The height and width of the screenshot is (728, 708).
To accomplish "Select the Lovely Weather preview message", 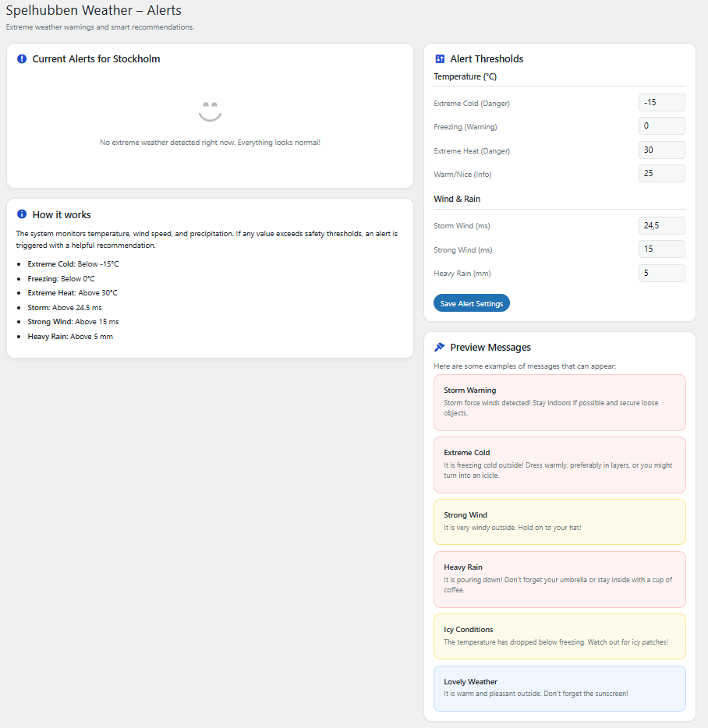I will pyautogui.click(x=559, y=688).
